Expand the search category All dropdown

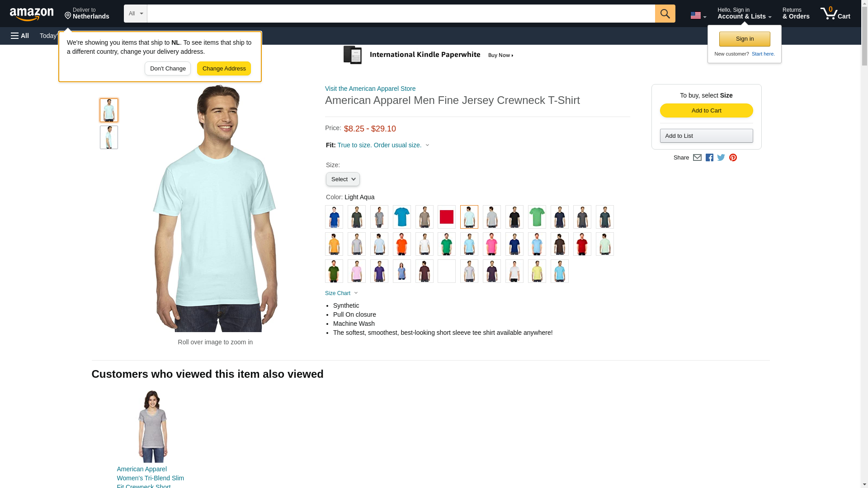coord(136,14)
